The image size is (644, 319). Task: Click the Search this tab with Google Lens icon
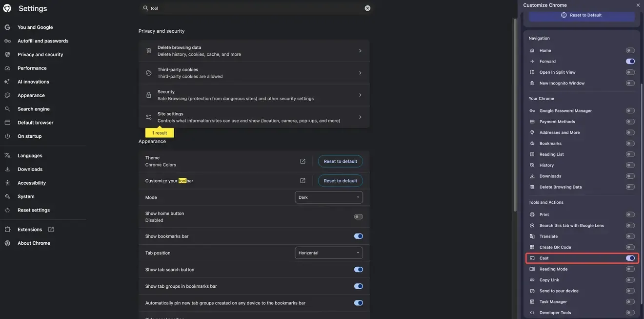pyautogui.click(x=532, y=226)
